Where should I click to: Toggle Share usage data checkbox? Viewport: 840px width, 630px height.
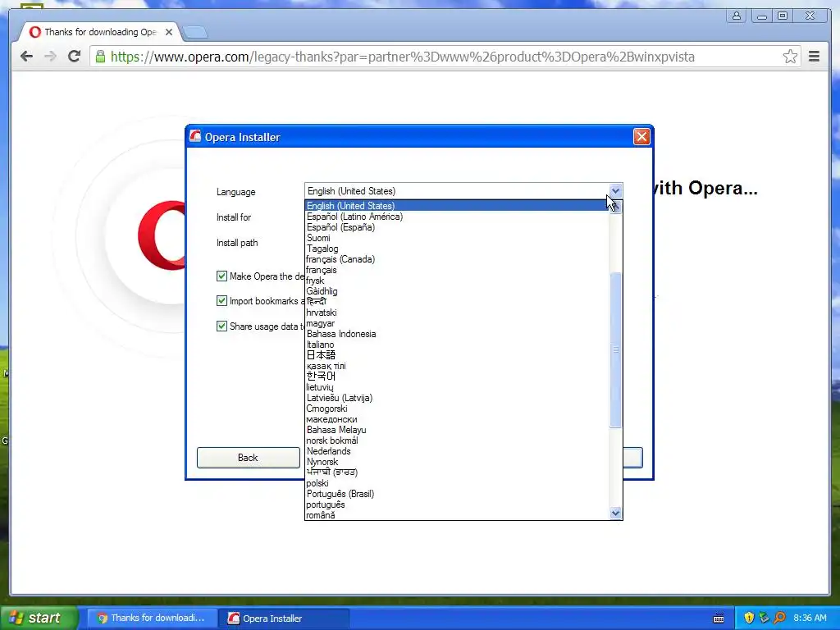click(x=221, y=326)
